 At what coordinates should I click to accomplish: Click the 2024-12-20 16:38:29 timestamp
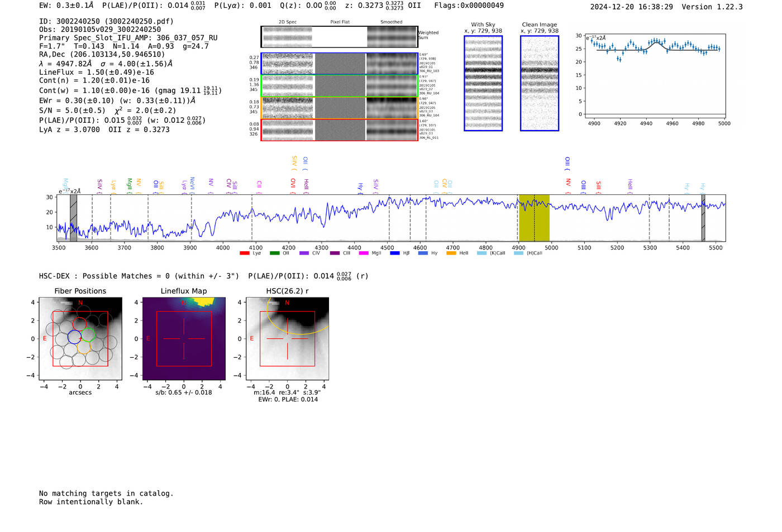coord(632,7)
